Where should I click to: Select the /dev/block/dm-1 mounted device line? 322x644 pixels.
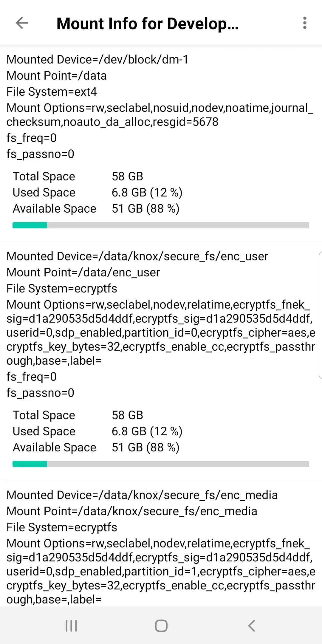pyautogui.click(x=97, y=60)
